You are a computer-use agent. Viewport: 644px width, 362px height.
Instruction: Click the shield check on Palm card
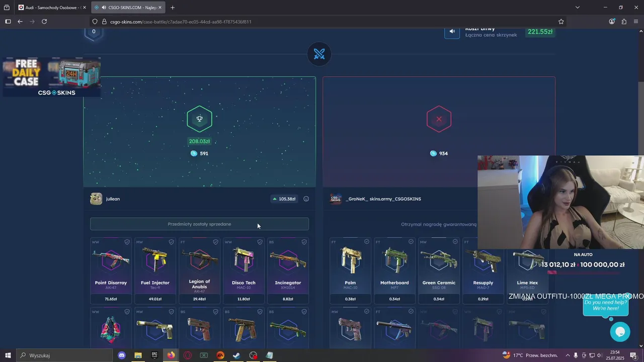pyautogui.click(x=367, y=242)
